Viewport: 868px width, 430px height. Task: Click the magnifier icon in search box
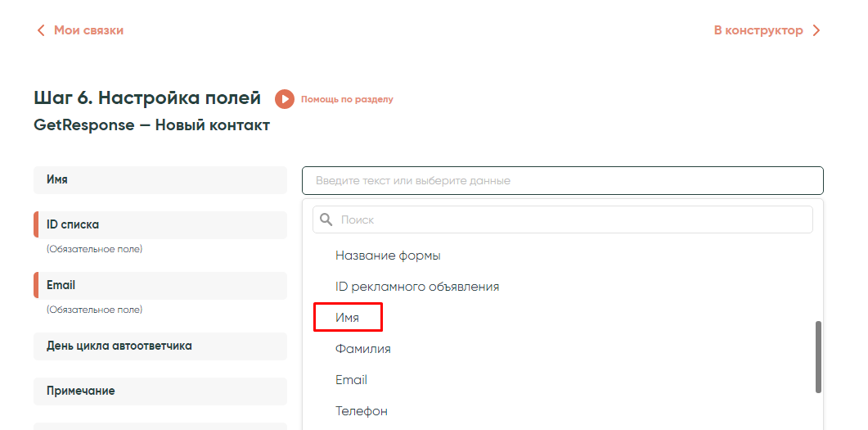pos(326,220)
